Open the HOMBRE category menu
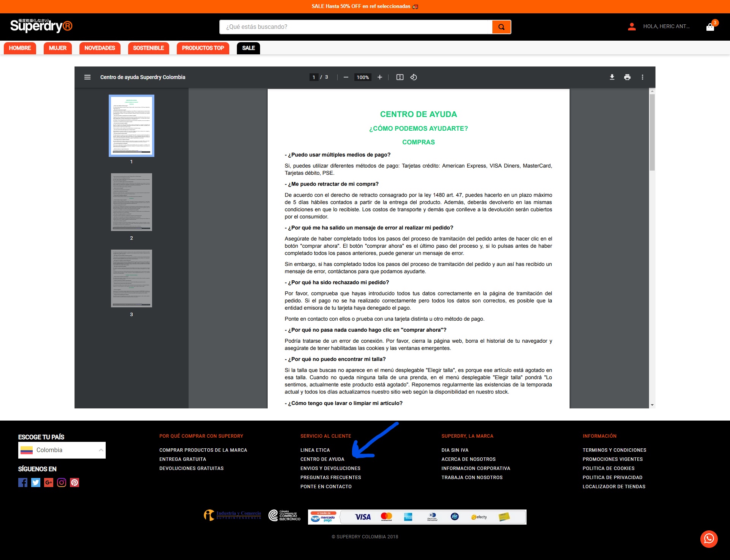Screen dimensions: 730x560 click(x=20, y=48)
